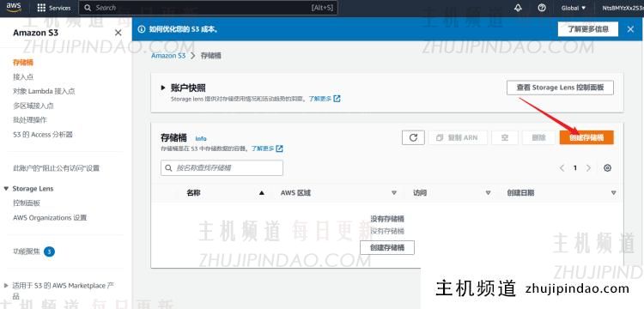Screen dimensions: 644x309
Task: Open 功能聚焦 in sidebar
Action: [27, 251]
